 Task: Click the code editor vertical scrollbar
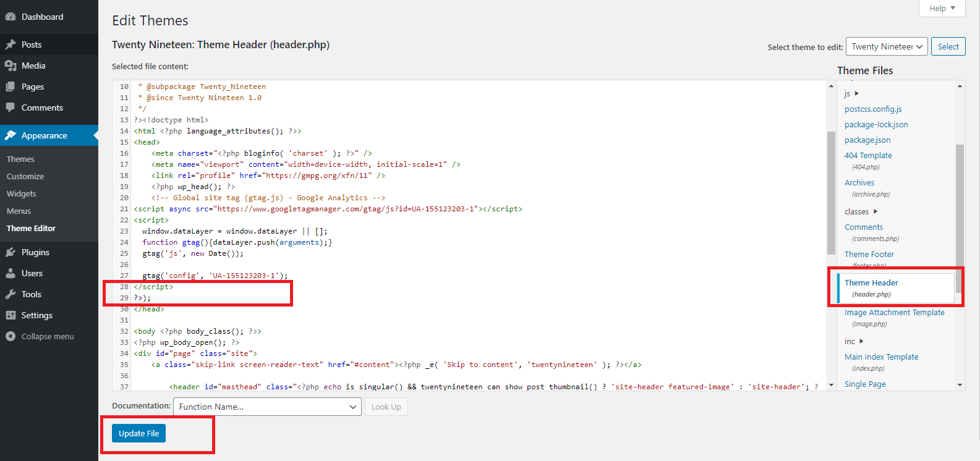pyautogui.click(x=831, y=192)
